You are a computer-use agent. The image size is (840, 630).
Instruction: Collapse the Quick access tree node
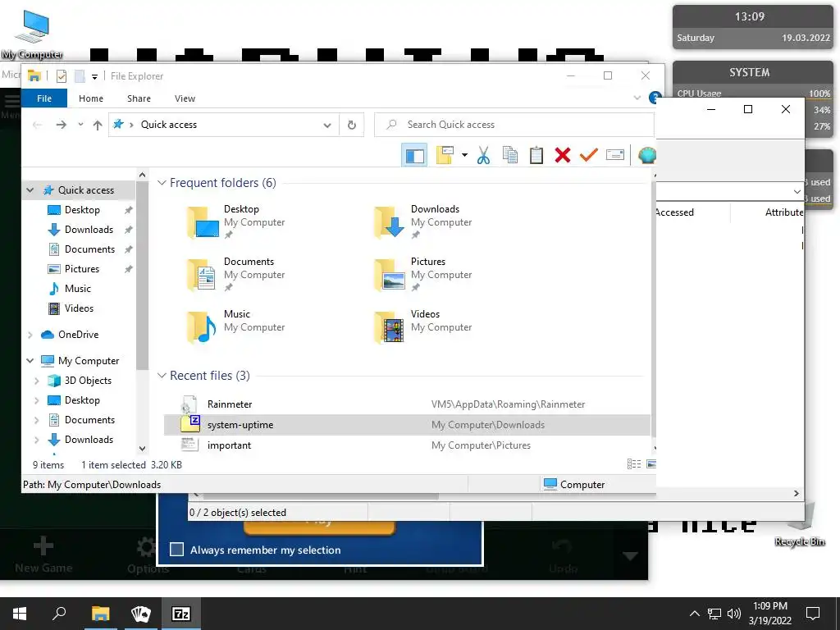tap(30, 190)
